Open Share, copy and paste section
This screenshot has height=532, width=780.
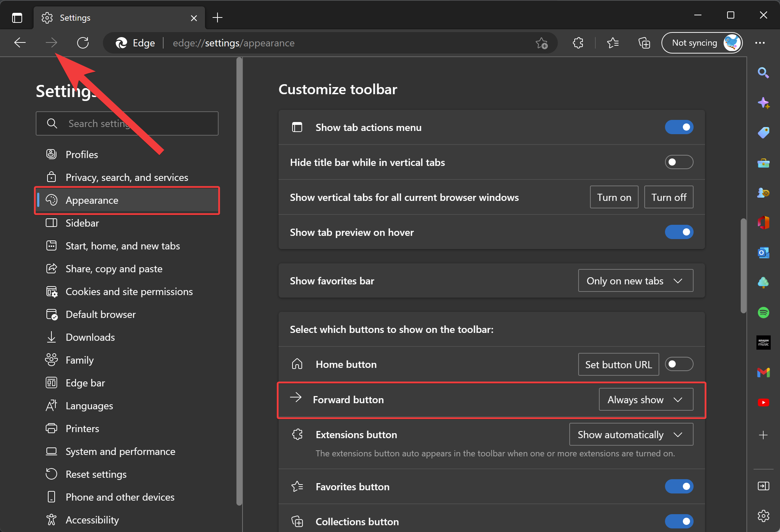pos(127,269)
